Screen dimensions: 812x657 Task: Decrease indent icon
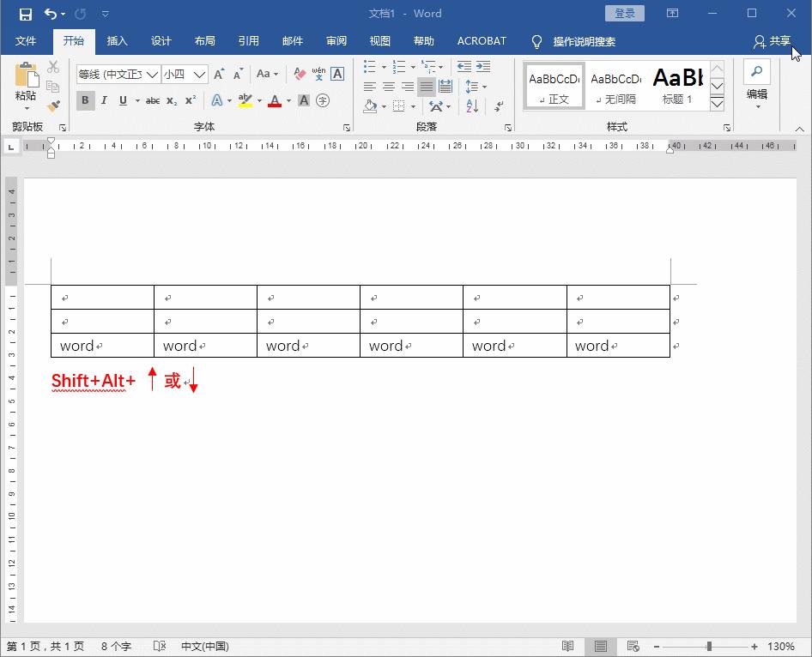coord(464,66)
